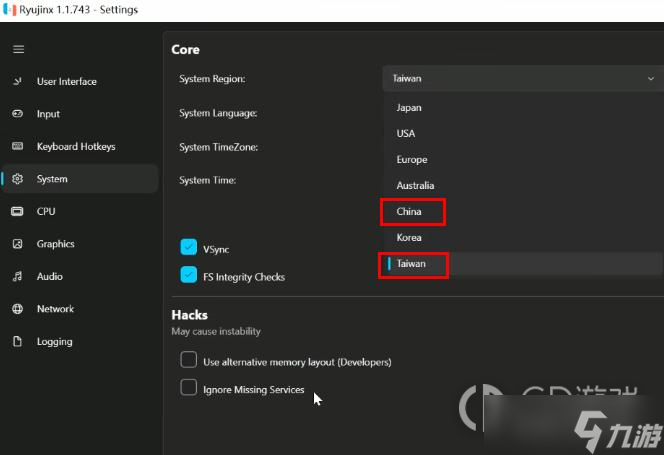Uncheck FS Integrity Checks

point(188,275)
